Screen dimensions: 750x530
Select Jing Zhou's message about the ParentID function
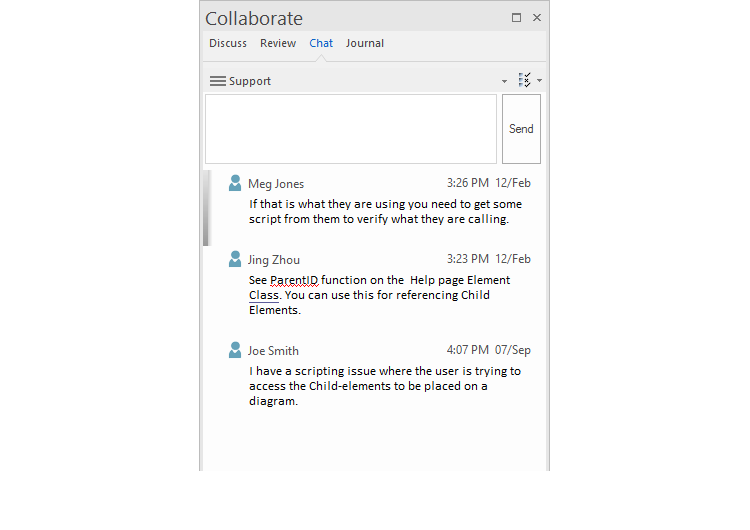point(379,295)
